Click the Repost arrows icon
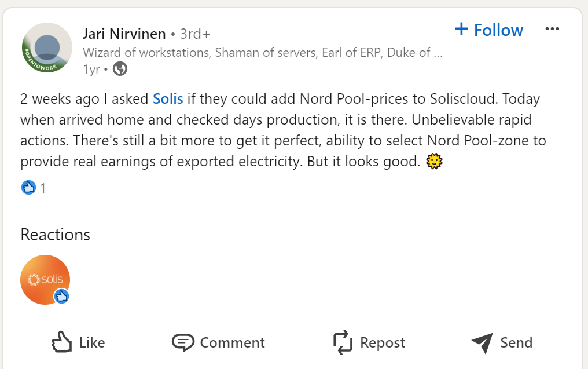 [x=343, y=342]
